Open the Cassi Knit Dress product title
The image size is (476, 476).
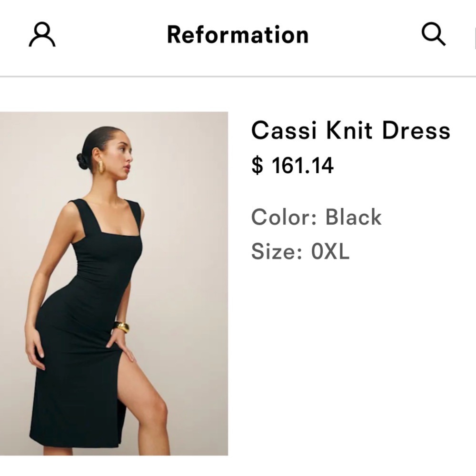click(x=351, y=130)
